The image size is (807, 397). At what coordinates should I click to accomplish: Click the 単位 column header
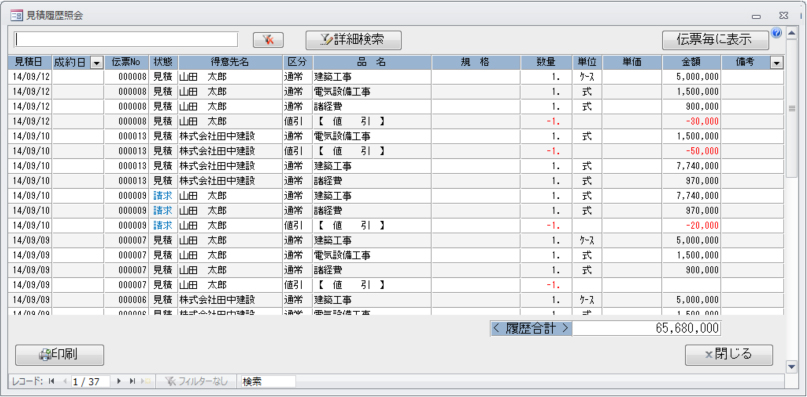587,62
